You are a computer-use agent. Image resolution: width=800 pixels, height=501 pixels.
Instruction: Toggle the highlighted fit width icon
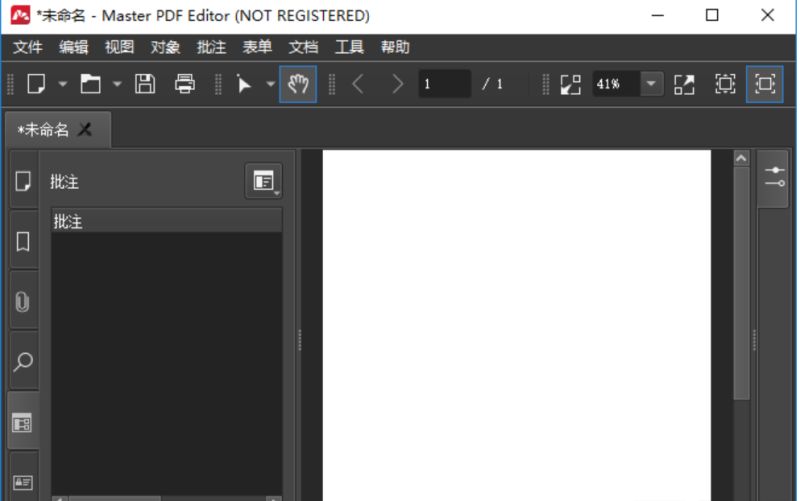pos(764,84)
